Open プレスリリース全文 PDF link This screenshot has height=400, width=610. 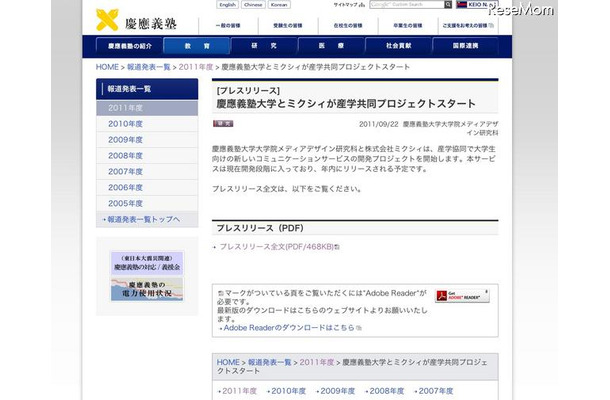tap(277, 247)
